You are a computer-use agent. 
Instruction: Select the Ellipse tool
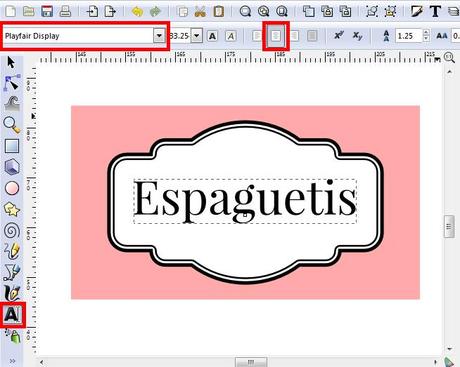pyautogui.click(x=12, y=188)
